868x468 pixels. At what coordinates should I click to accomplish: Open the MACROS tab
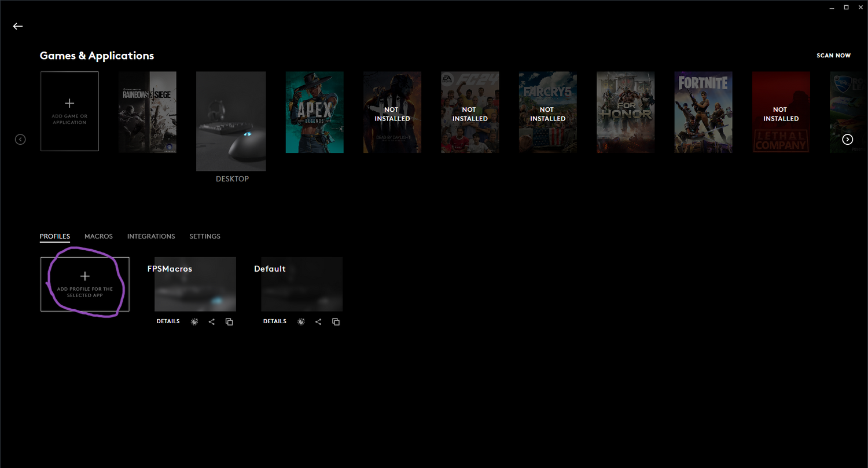98,236
